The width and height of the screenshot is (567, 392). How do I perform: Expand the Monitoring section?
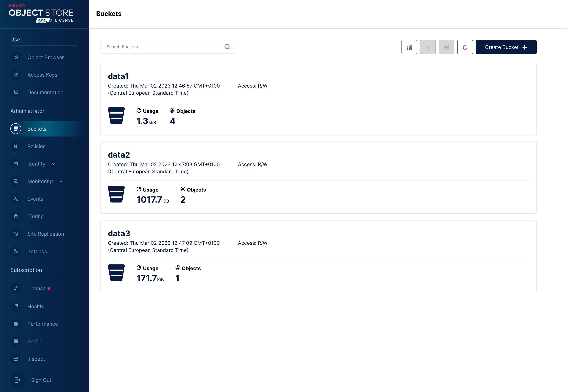click(x=61, y=181)
